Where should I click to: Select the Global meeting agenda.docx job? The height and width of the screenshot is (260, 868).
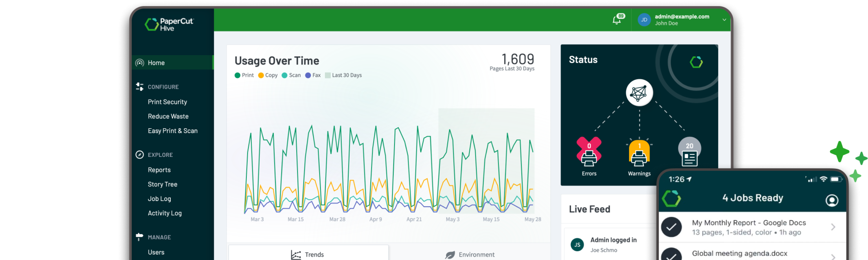tap(739, 254)
